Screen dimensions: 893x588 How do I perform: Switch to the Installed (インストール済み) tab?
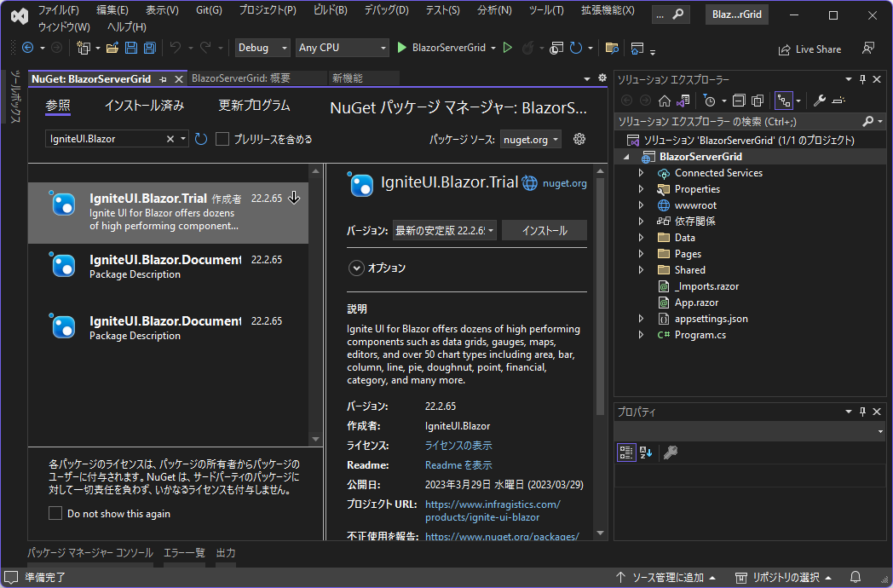point(144,106)
